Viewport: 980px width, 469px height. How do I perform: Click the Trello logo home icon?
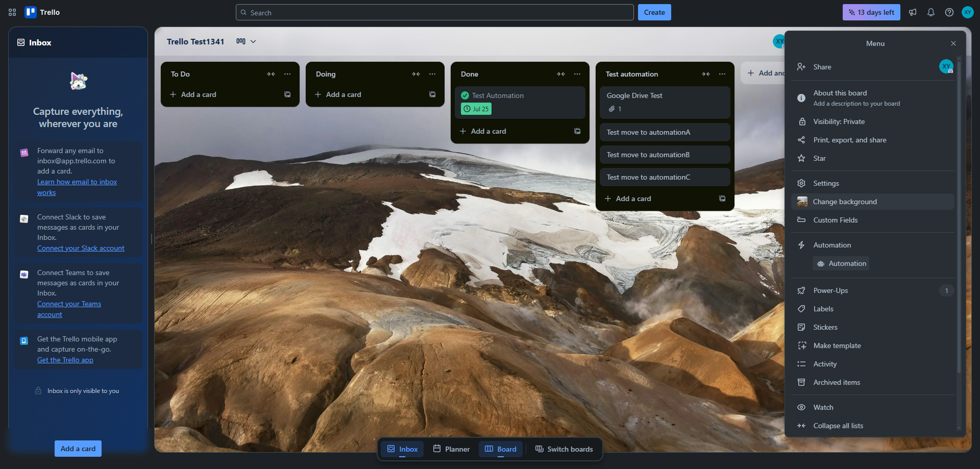42,12
